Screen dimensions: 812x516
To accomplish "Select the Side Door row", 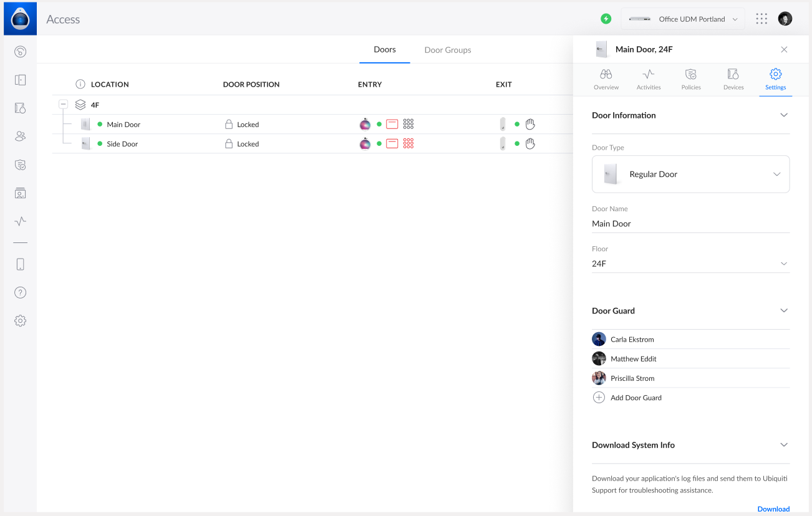I will [122, 144].
